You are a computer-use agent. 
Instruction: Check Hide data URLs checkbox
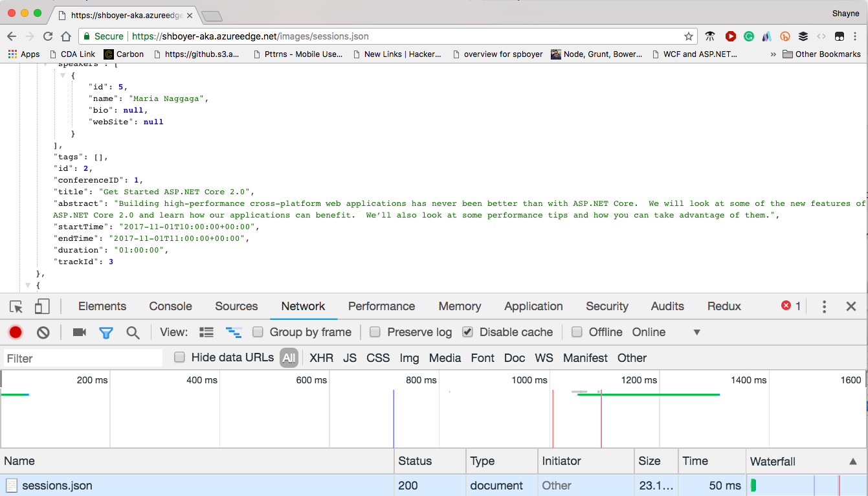click(180, 357)
